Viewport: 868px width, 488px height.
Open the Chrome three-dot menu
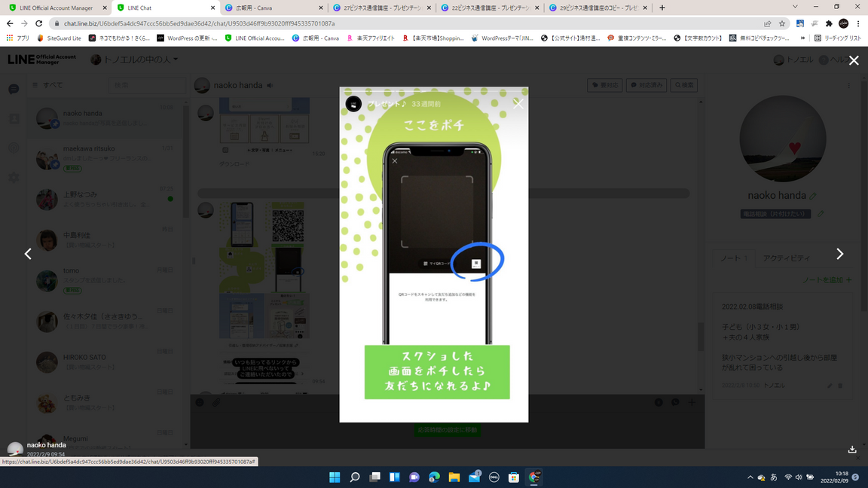[858, 23]
